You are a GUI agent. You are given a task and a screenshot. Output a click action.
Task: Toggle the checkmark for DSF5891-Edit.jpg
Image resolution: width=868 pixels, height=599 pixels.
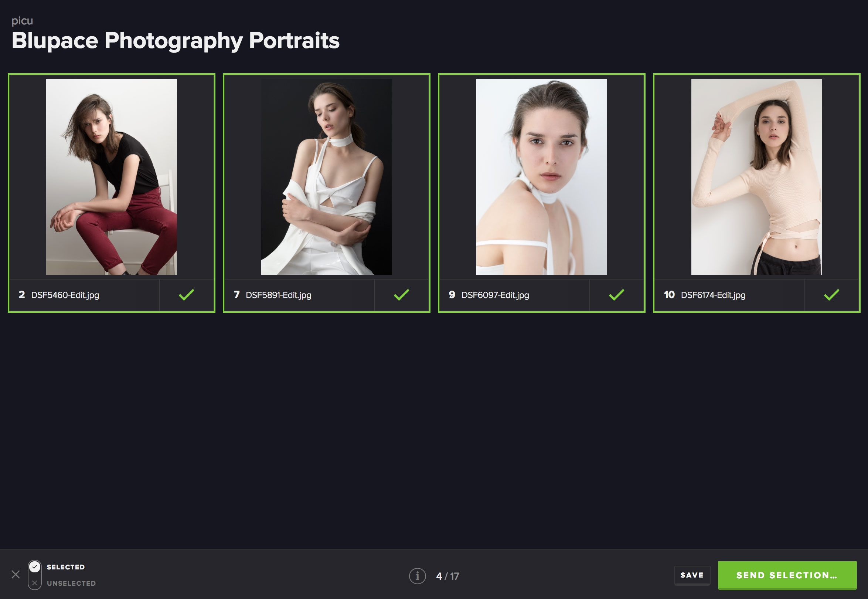point(401,295)
